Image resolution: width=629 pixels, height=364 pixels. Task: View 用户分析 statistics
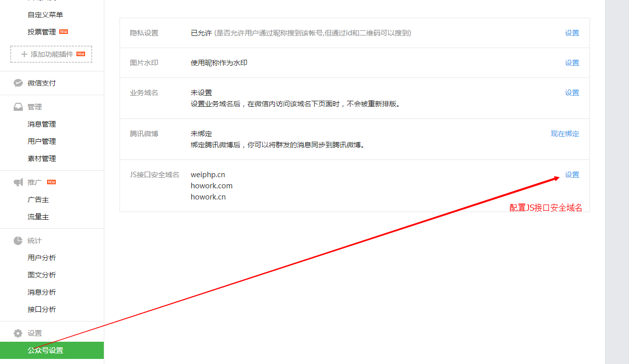point(42,258)
